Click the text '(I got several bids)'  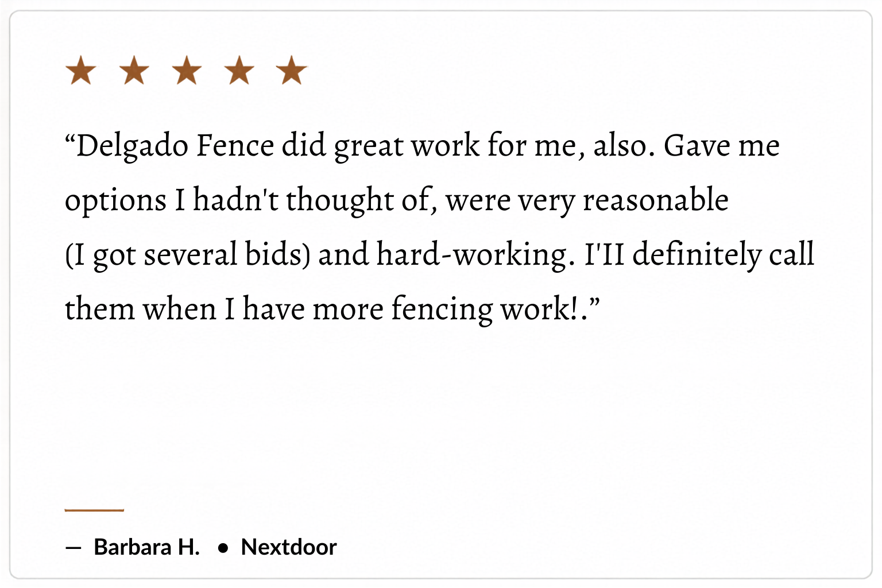click(188, 255)
